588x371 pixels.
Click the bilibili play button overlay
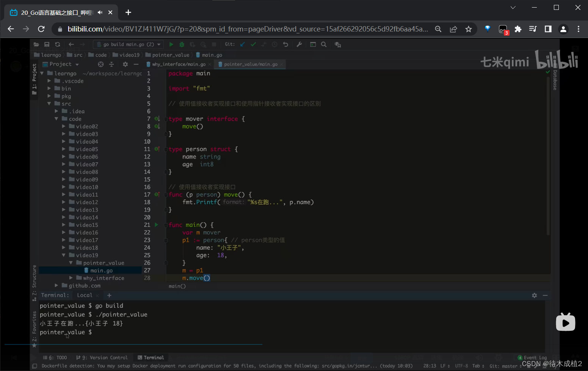click(565, 322)
